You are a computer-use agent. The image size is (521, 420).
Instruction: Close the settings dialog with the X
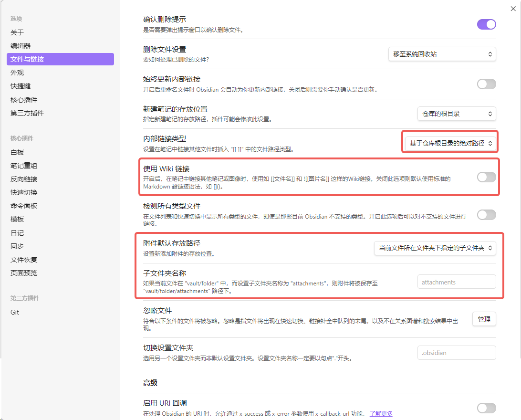[x=513, y=9]
